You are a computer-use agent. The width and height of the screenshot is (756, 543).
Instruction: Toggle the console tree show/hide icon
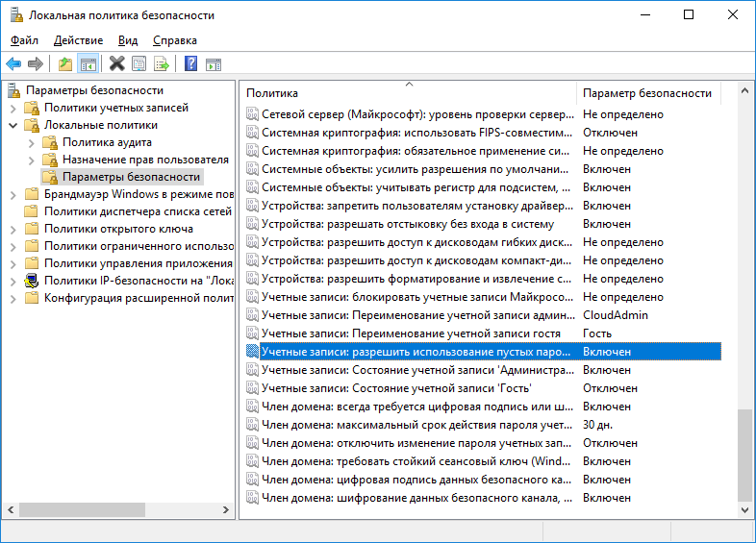click(x=88, y=63)
